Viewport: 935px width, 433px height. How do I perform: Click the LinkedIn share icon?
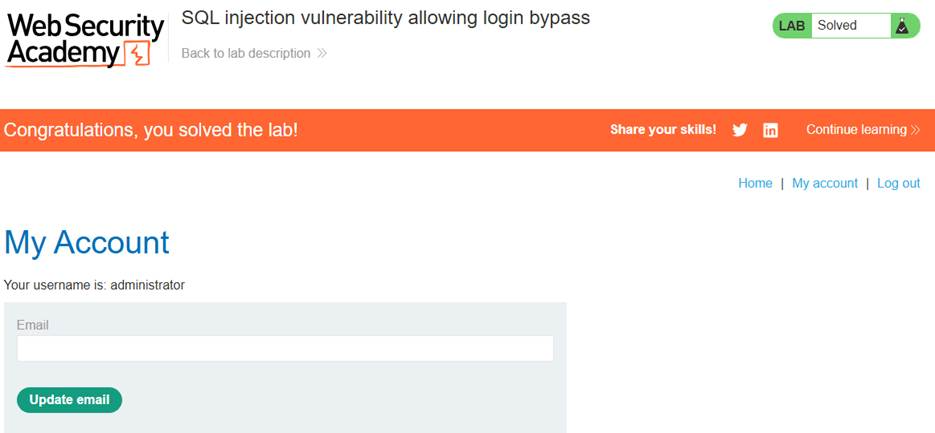(770, 130)
